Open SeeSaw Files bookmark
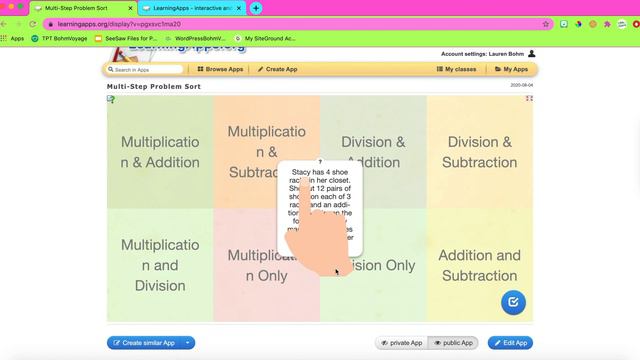Viewport: 640px width, 360px height. (126, 38)
